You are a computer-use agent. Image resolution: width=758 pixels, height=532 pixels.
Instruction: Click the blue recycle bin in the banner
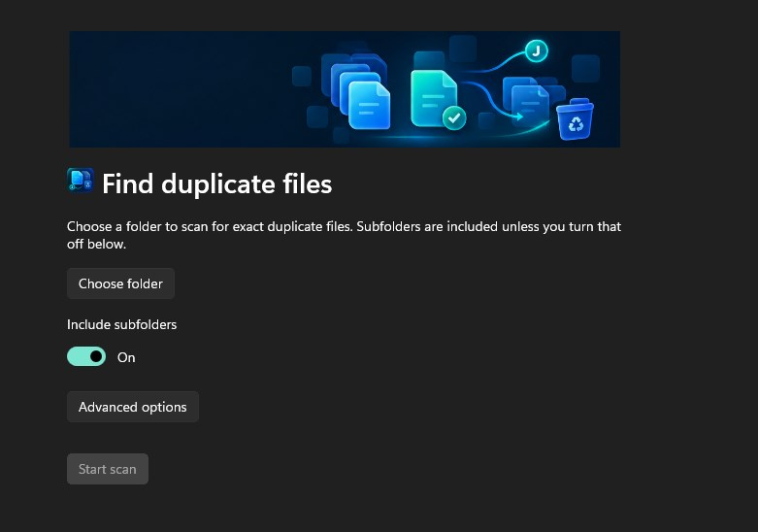pyautogui.click(x=575, y=119)
